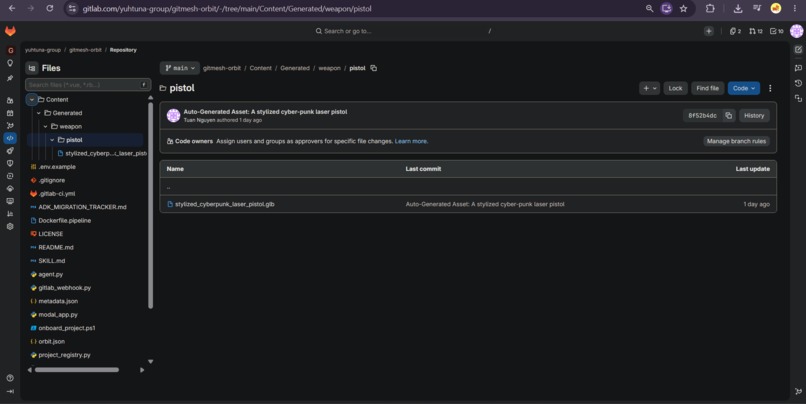
Task: Open stylized_cyberpunk_laser_pistol.glb in file table
Action: [x=225, y=205]
